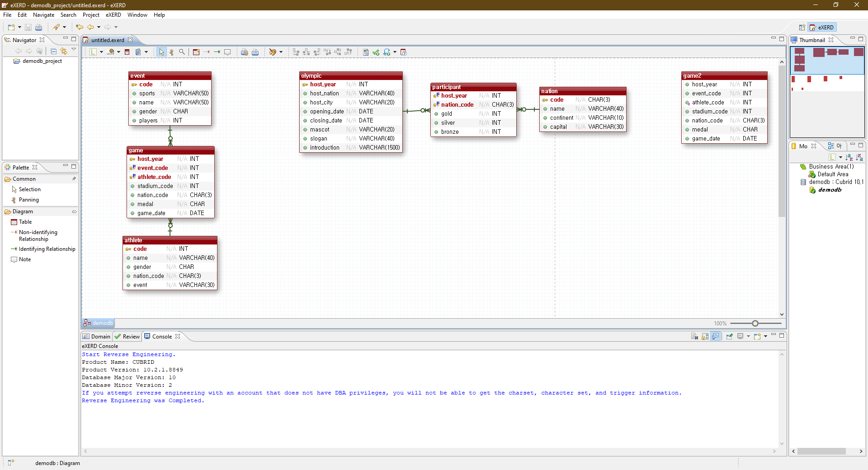868x470 pixels.
Task: Choose Table from the Palette Diagram section
Action: 25,222
